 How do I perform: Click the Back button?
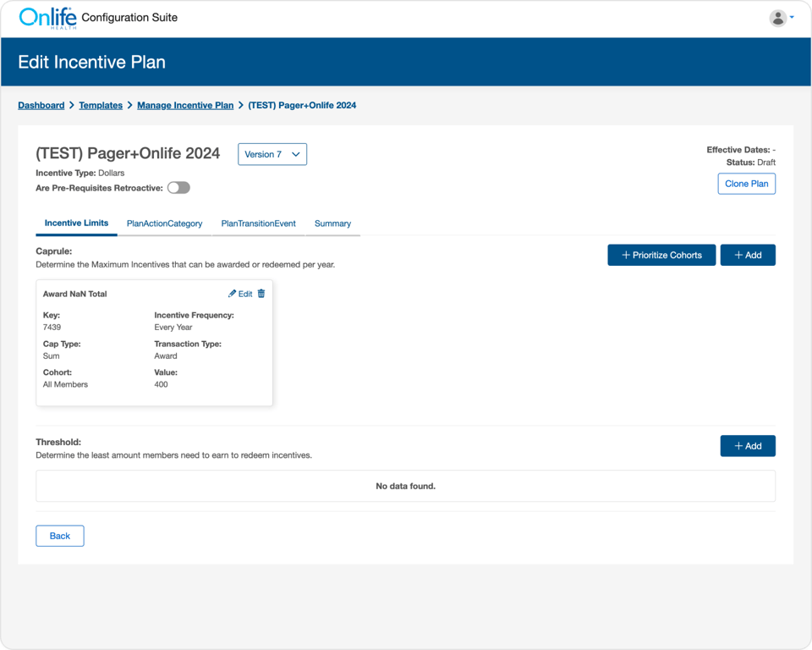click(60, 536)
